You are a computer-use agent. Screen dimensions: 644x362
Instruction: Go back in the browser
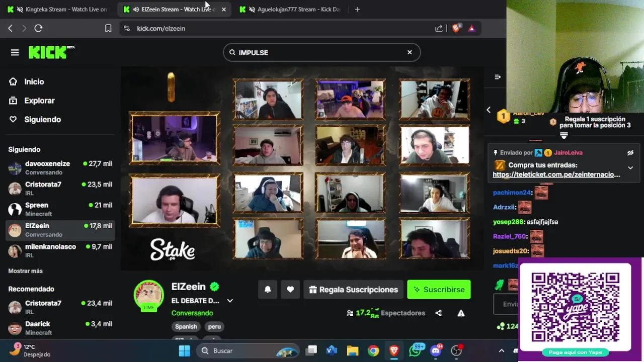click(x=10, y=28)
